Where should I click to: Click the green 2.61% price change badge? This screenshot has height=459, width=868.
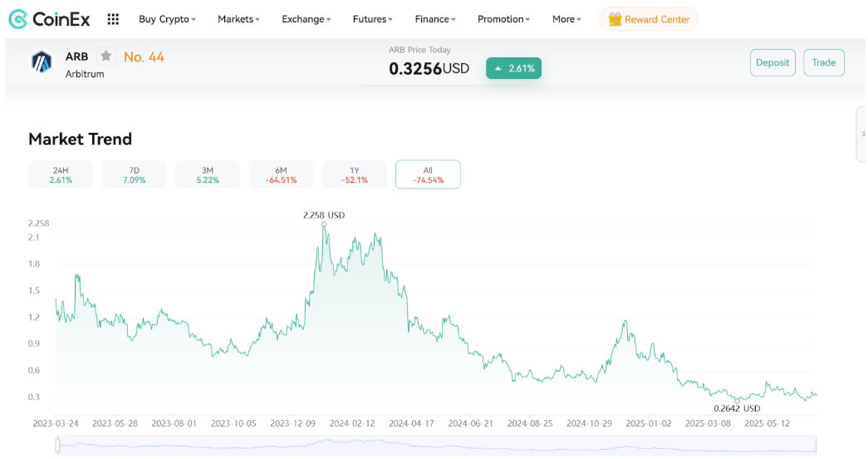pyautogui.click(x=513, y=68)
